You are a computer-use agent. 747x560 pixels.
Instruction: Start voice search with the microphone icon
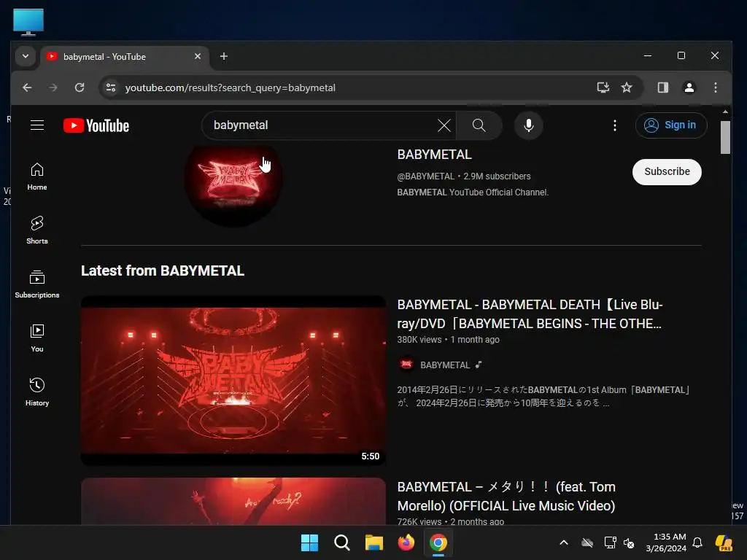[x=528, y=125]
